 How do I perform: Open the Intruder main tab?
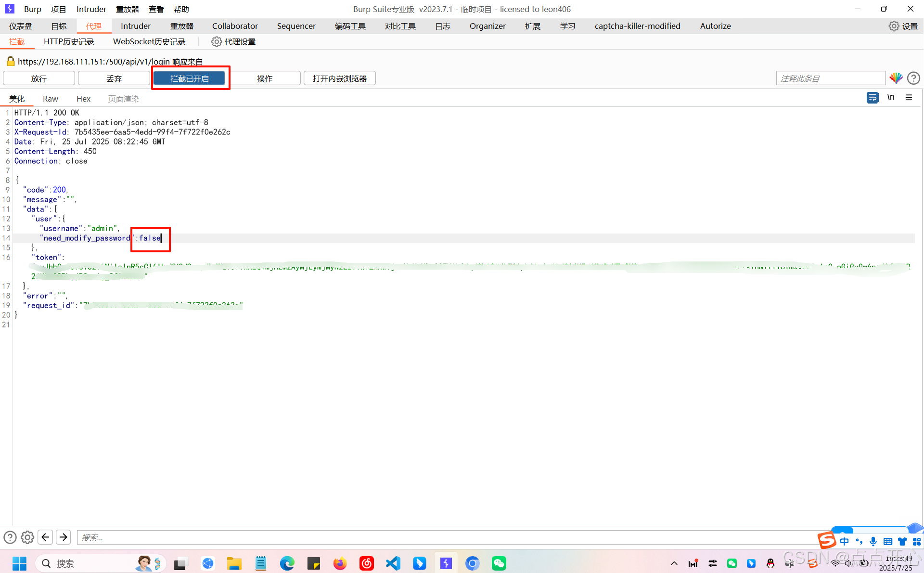pyautogui.click(x=136, y=26)
